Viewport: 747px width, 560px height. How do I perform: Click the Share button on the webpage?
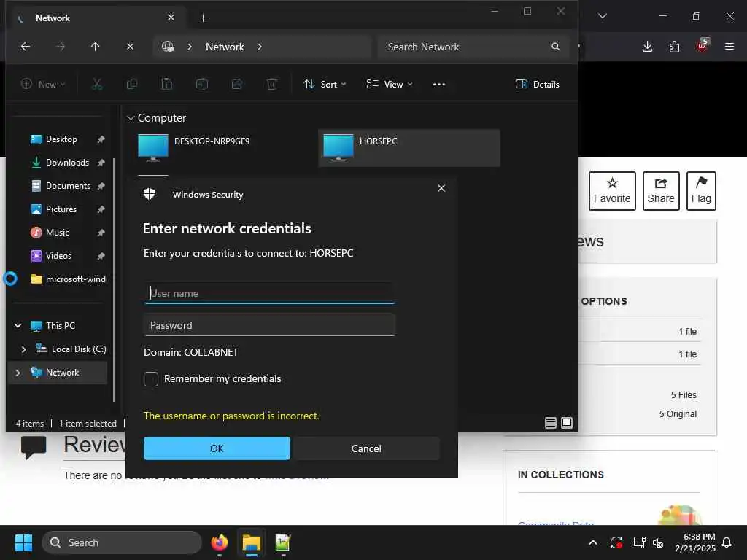point(661,190)
